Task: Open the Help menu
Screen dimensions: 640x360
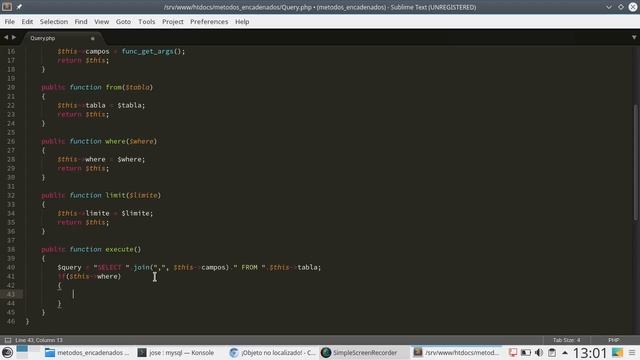Action: tap(242, 22)
